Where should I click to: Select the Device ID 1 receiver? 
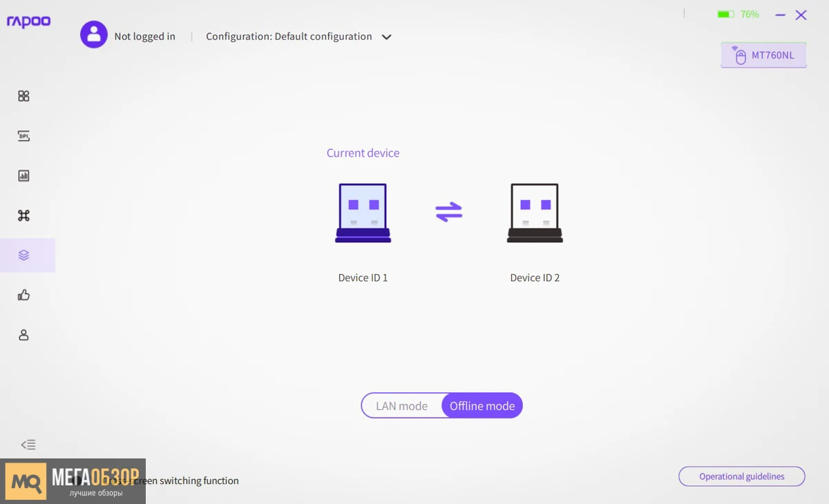363,213
